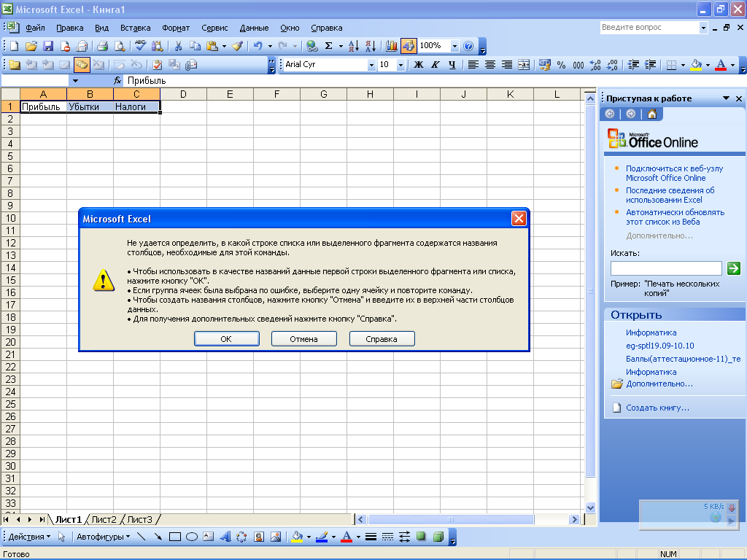Click Справка button in the dialog
Image resolution: width=747 pixels, height=560 pixels.
coord(382,338)
